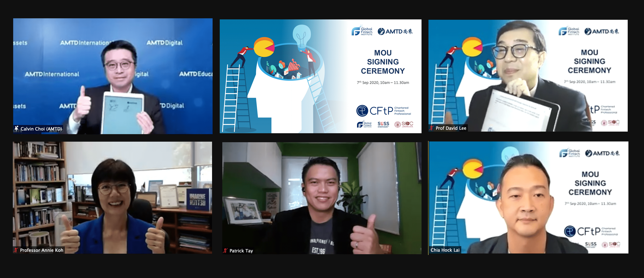Select Prof David Lee video tile

[x=528, y=76]
